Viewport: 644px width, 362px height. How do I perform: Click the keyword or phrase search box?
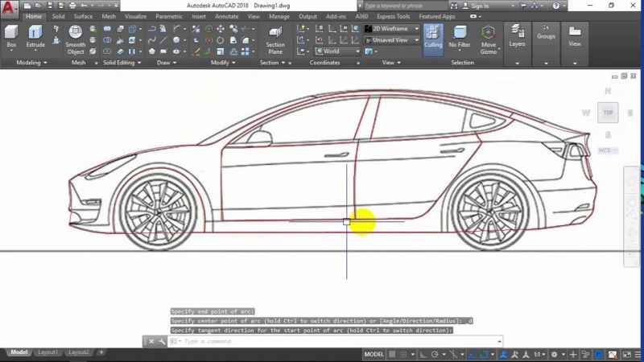pyautogui.click(x=405, y=6)
